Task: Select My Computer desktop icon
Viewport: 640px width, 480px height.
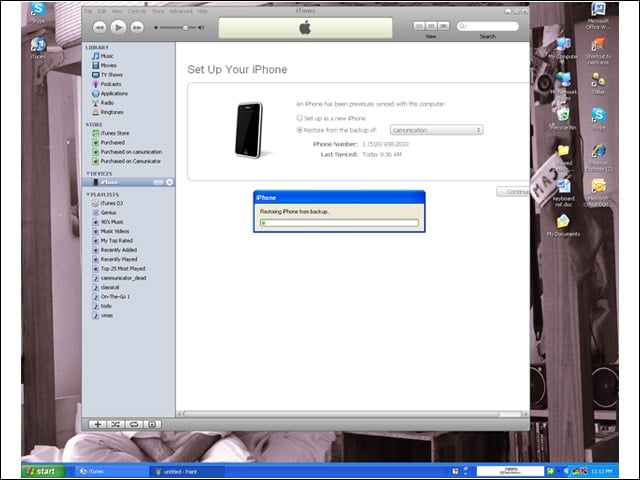Action: click(563, 48)
